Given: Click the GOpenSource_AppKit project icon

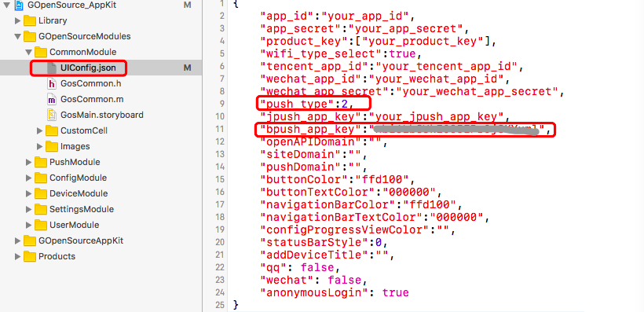Looking at the screenshot, I should (x=19, y=6).
